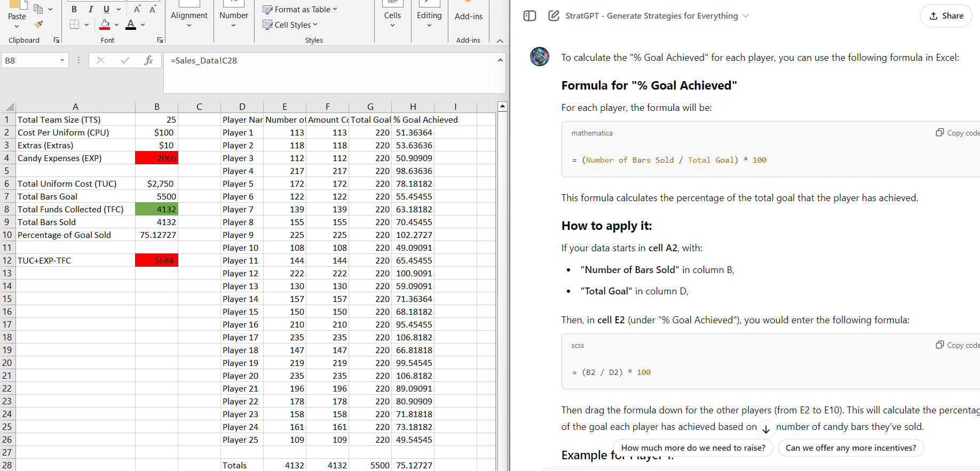Open underline style dropdown arrow

[x=118, y=9]
